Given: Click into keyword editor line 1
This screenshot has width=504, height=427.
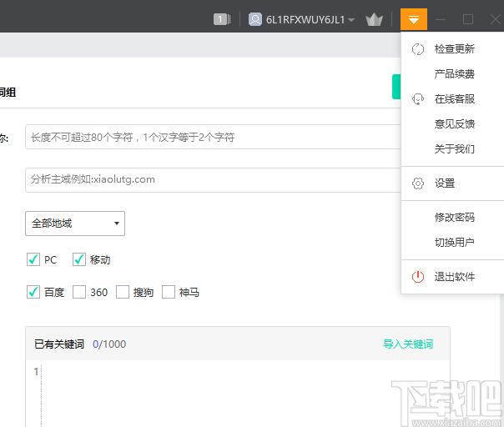Looking at the screenshot, I should pyautogui.click(x=244, y=372).
